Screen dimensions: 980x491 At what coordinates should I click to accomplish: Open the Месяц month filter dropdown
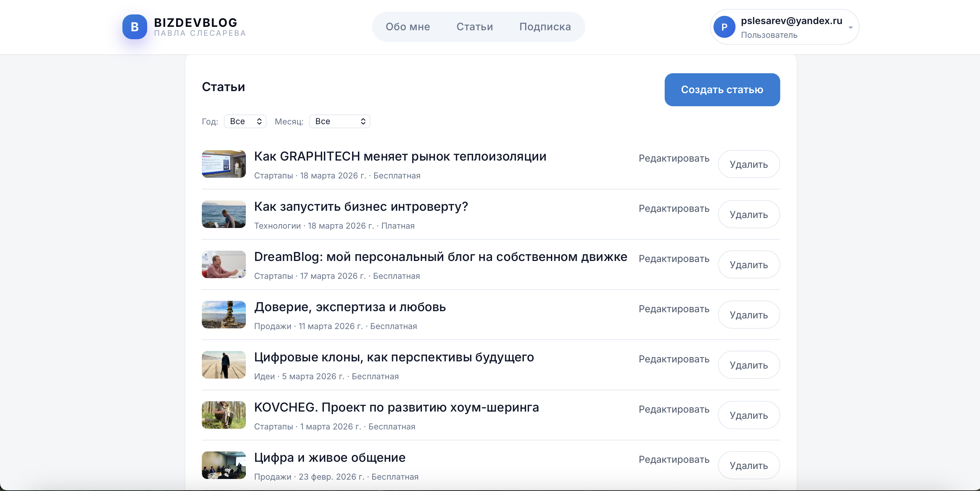pyautogui.click(x=339, y=121)
